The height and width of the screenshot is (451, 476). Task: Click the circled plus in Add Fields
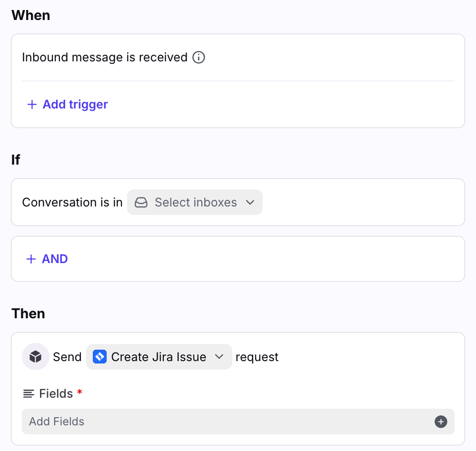pyautogui.click(x=441, y=422)
